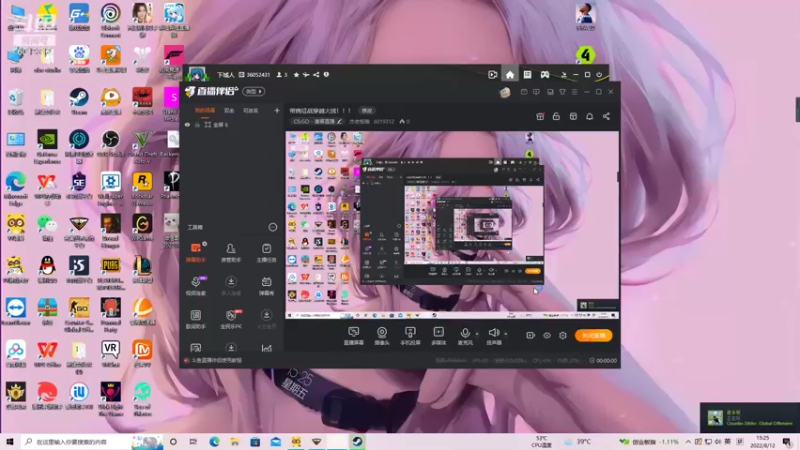The height and width of the screenshot is (450, 800).
Task: Open the TeamViewer desktop shortcut
Action: [16, 311]
